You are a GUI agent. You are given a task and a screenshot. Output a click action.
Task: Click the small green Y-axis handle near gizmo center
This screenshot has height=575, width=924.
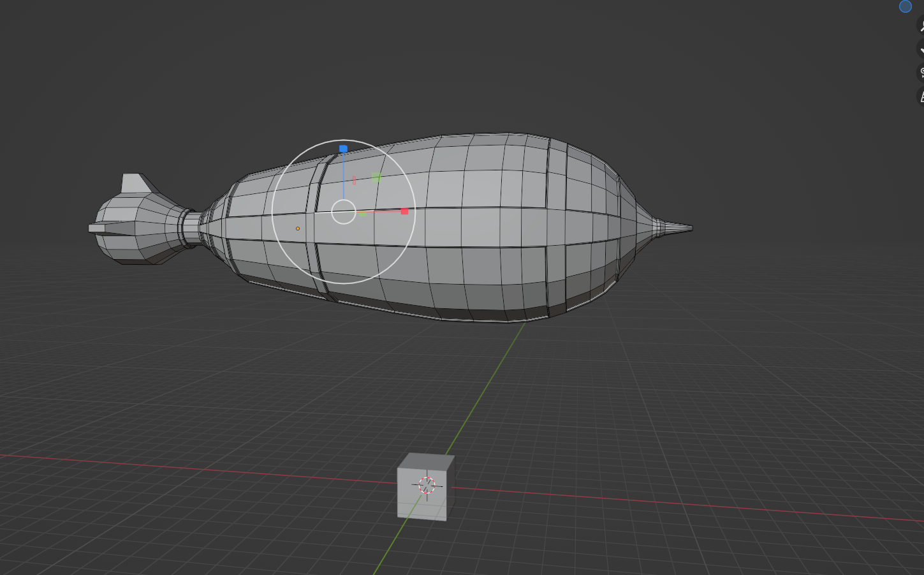(x=362, y=213)
